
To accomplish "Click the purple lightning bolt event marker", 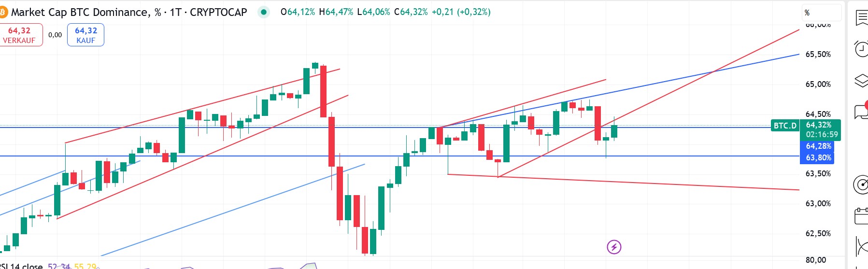I will click(x=614, y=247).
